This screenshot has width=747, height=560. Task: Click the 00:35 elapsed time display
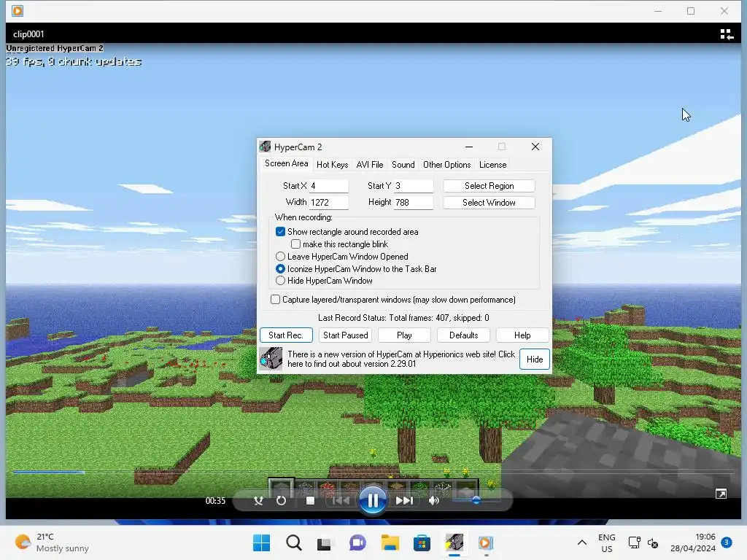tap(215, 500)
